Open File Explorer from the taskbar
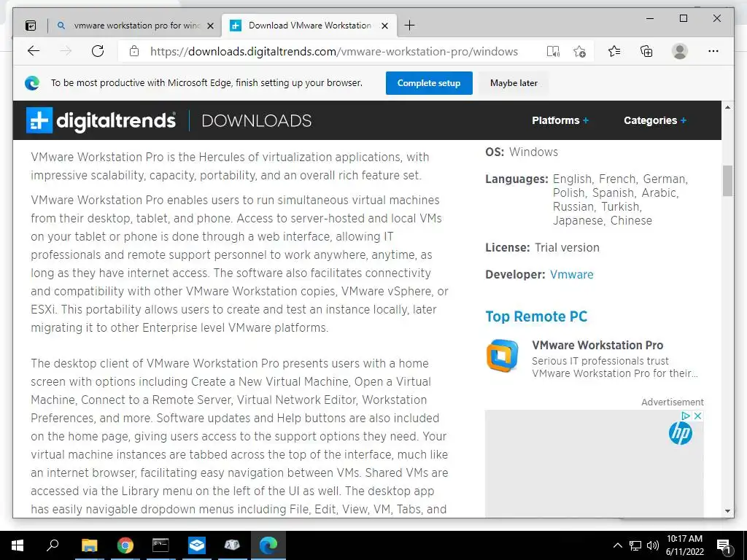 click(x=89, y=545)
